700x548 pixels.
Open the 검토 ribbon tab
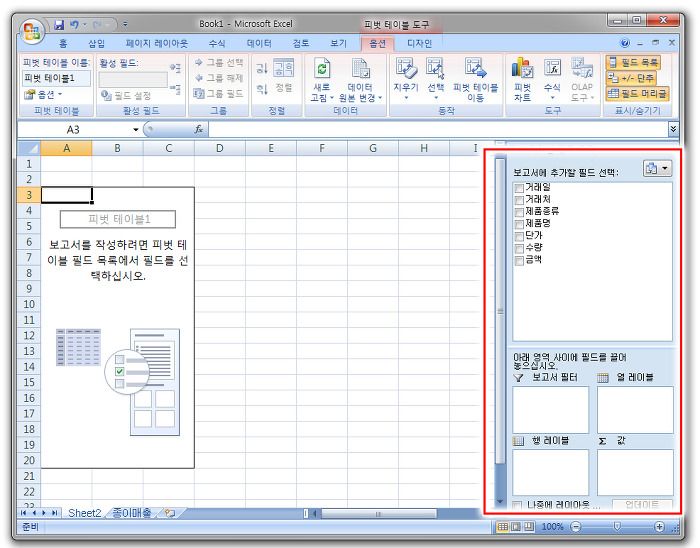point(301,44)
